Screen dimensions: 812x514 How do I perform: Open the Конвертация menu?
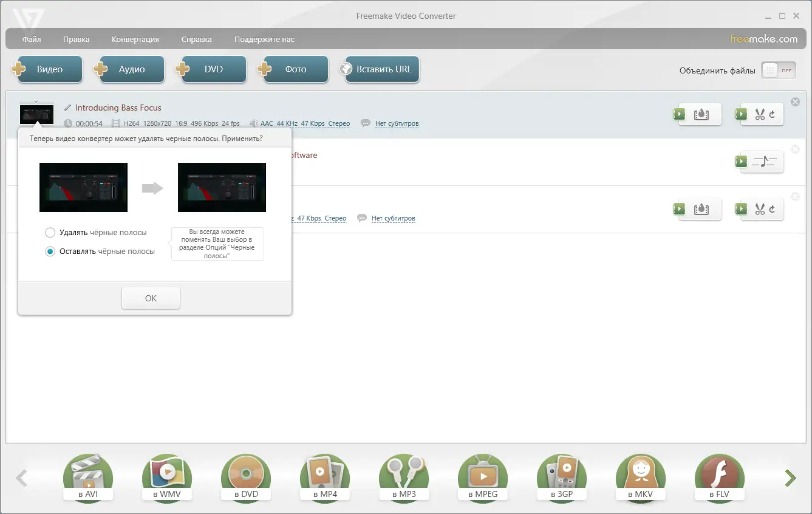coord(134,38)
